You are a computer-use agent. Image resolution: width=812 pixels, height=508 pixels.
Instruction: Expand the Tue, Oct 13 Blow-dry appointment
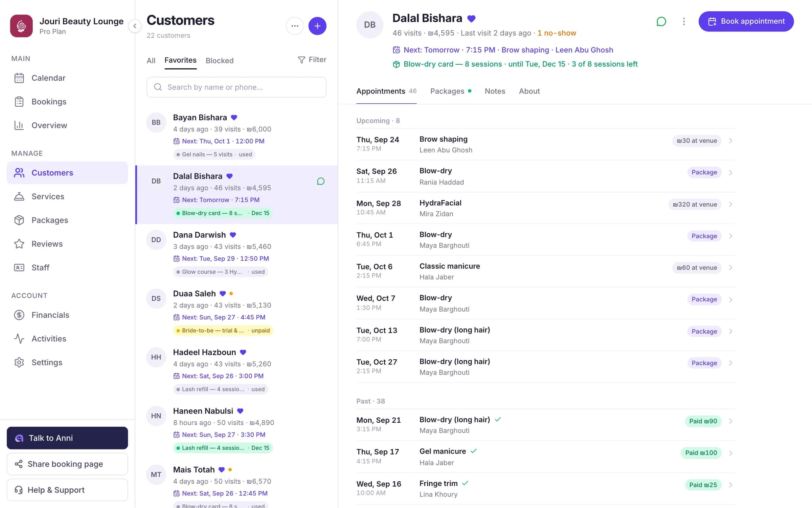[546, 335]
